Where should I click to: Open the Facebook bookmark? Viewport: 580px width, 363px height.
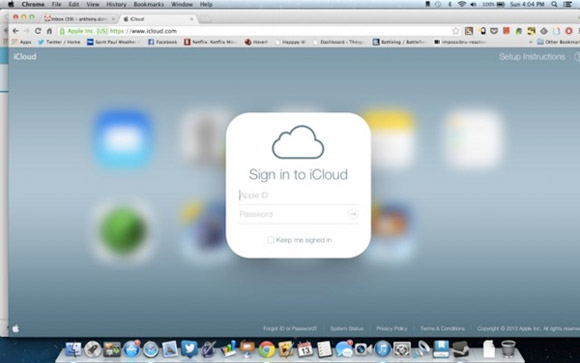[x=162, y=42]
